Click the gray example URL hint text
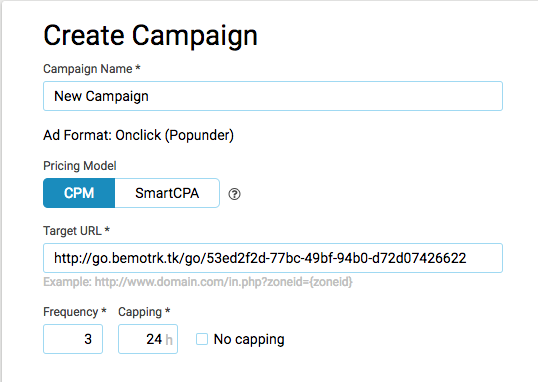Viewport: 538px width, 382px height. (x=198, y=282)
